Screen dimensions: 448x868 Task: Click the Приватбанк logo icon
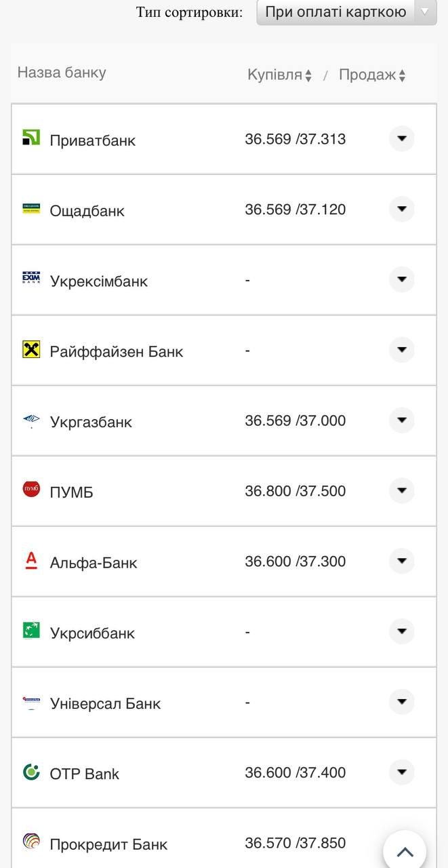(31, 138)
